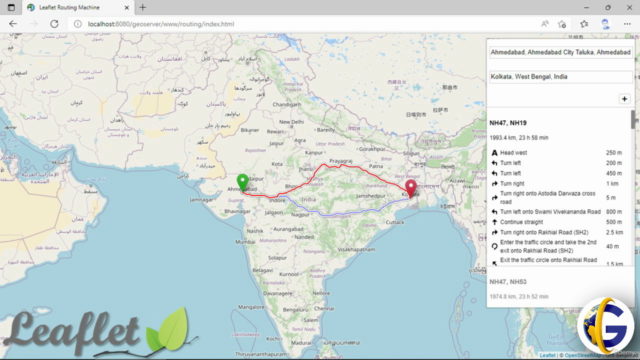Click the Chennai label on map
Screen dimensions: 640x360
(324, 309)
